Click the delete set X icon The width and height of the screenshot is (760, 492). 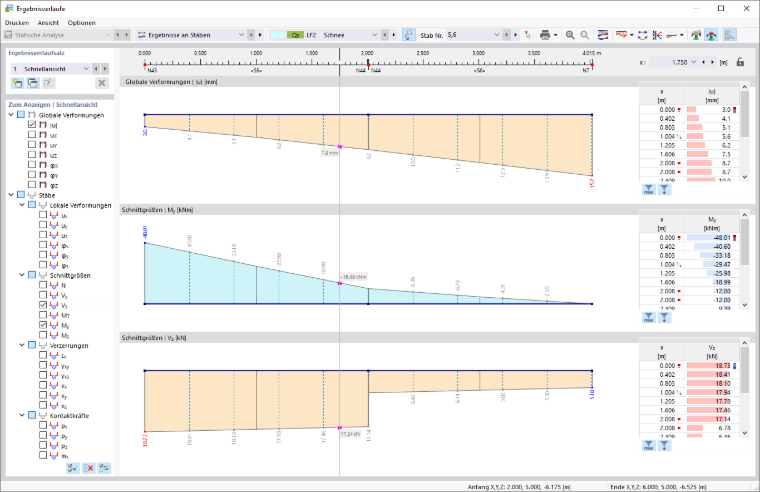pos(101,83)
